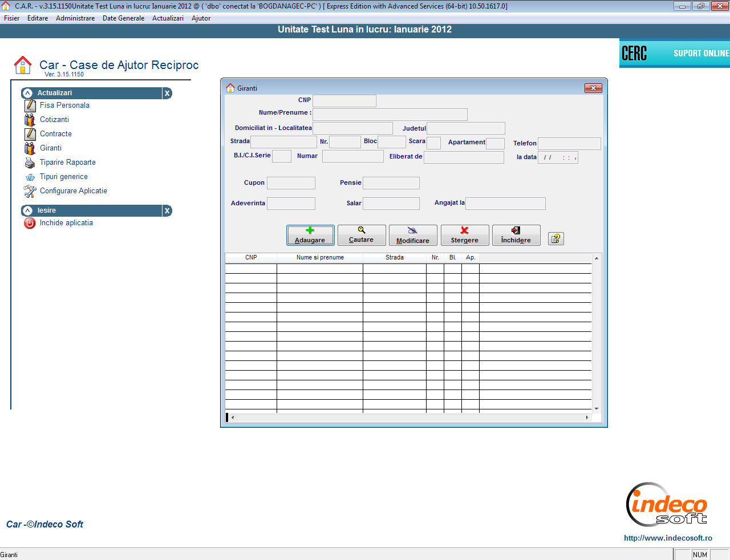Click the Contracte document icon
The height and width of the screenshot is (560, 730).
[30, 134]
